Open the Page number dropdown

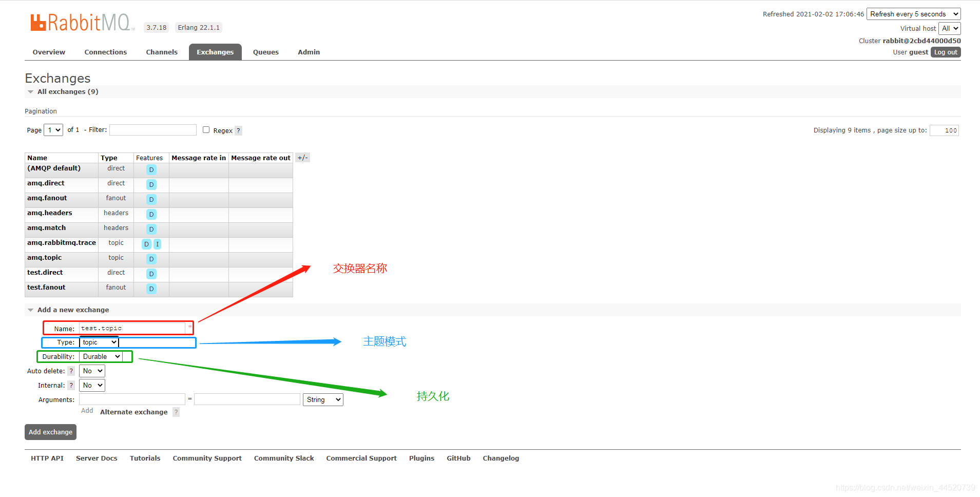pos(53,130)
